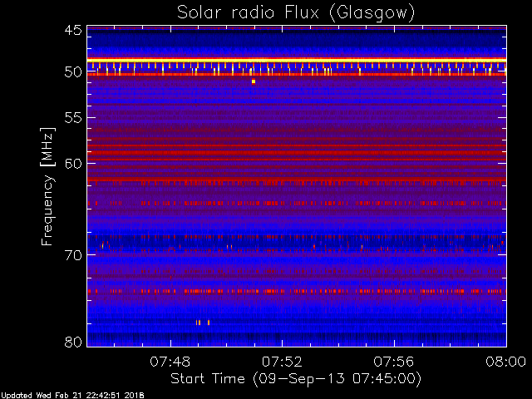The image size is (532, 399).
Task: Select the 07:48 time tick label
Action: pos(170,362)
